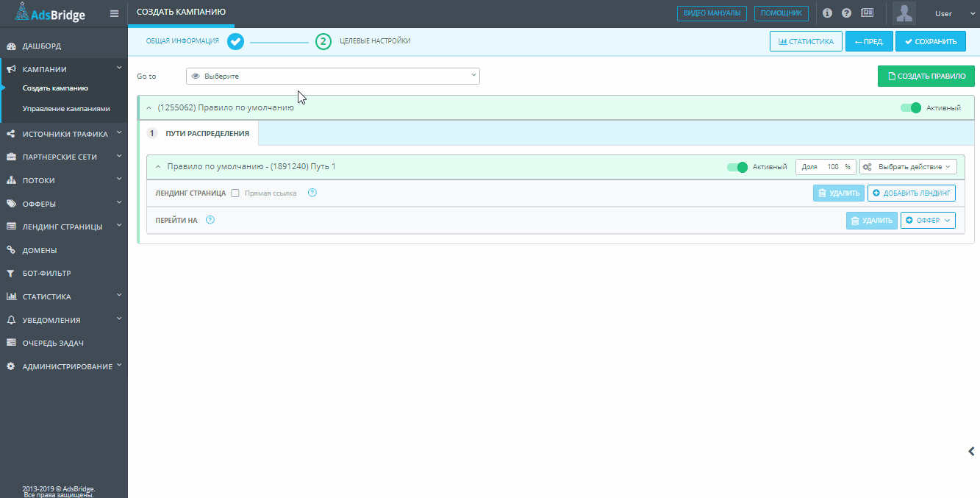
Task: Expand the Уведомления sidebar menu
Action: [119, 319]
